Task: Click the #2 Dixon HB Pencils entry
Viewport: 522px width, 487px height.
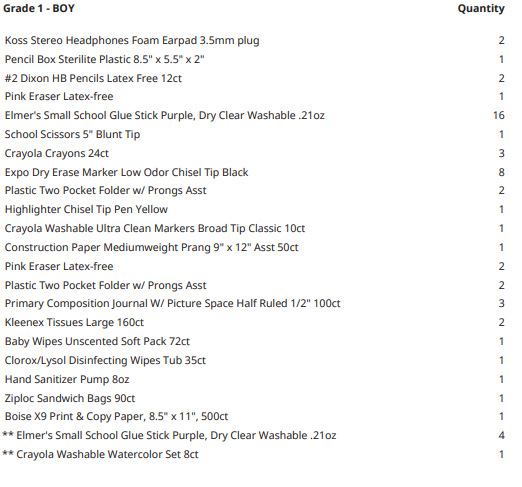Action: 93,78
